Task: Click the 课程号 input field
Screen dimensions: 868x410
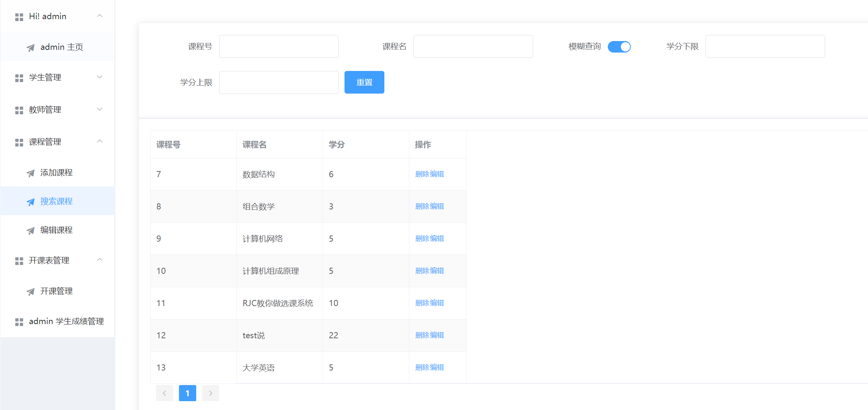Action: pyautogui.click(x=279, y=46)
